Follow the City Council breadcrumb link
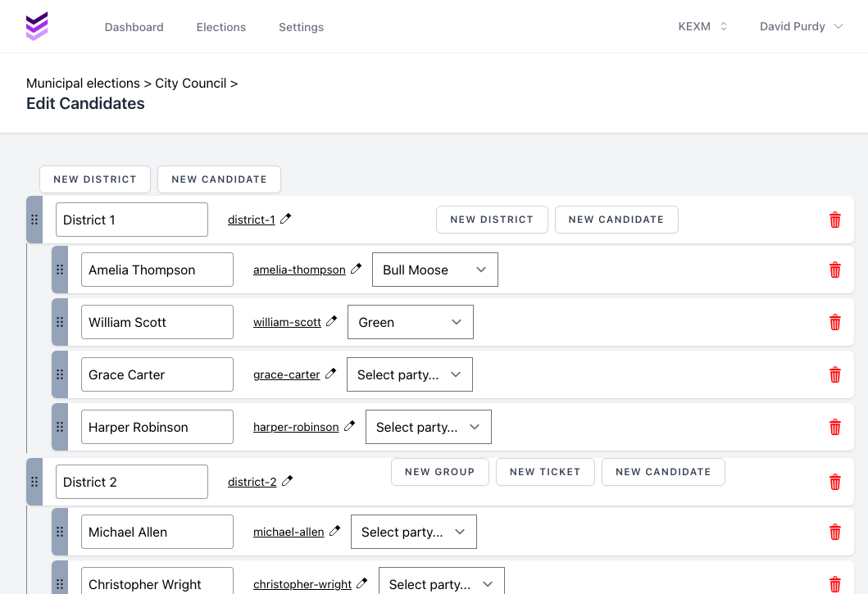This screenshot has height=594, width=868. pyautogui.click(x=190, y=83)
